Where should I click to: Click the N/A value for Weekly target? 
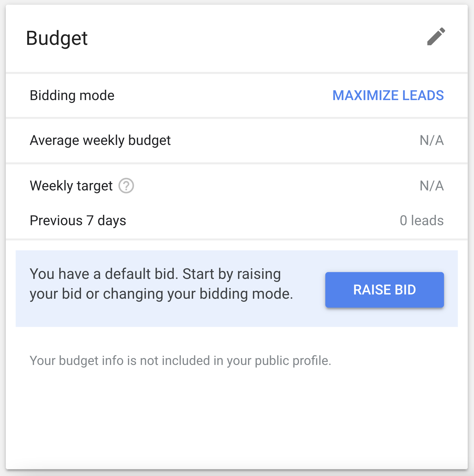(x=432, y=186)
